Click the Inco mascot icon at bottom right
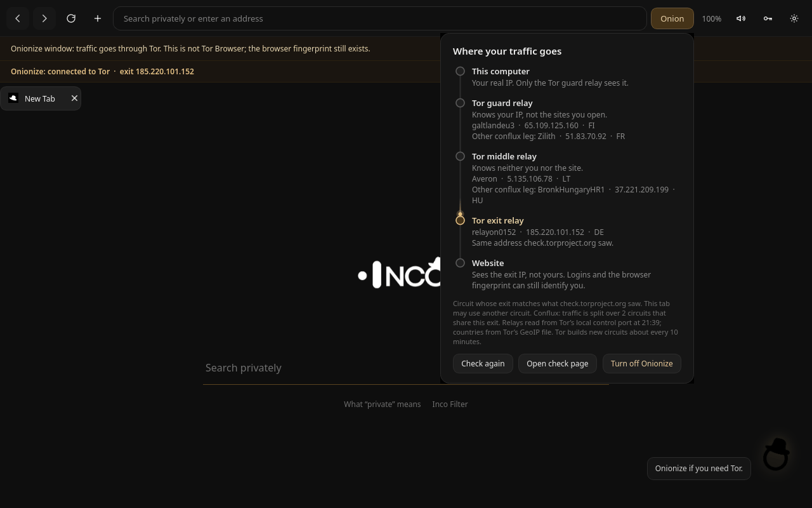Screen dimensions: 812x508 pyautogui.click(x=776, y=454)
